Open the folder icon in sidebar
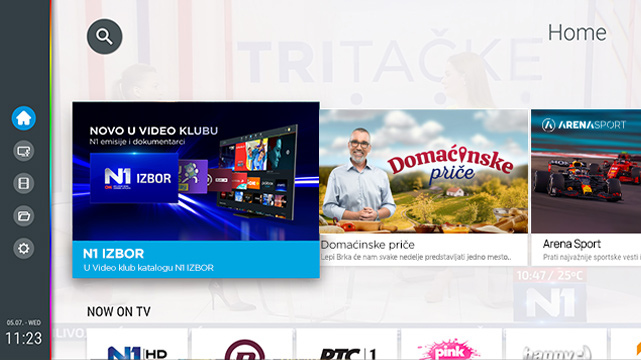Viewport: 641px width, 360px height. click(23, 216)
